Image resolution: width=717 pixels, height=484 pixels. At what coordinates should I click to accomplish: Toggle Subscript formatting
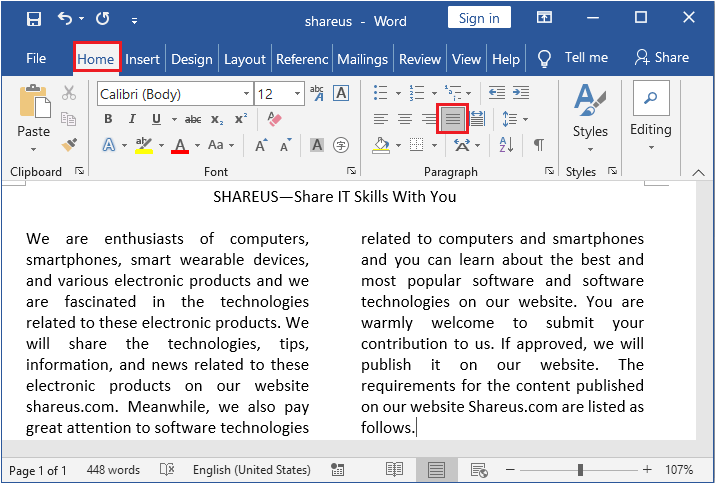[217, 119]
